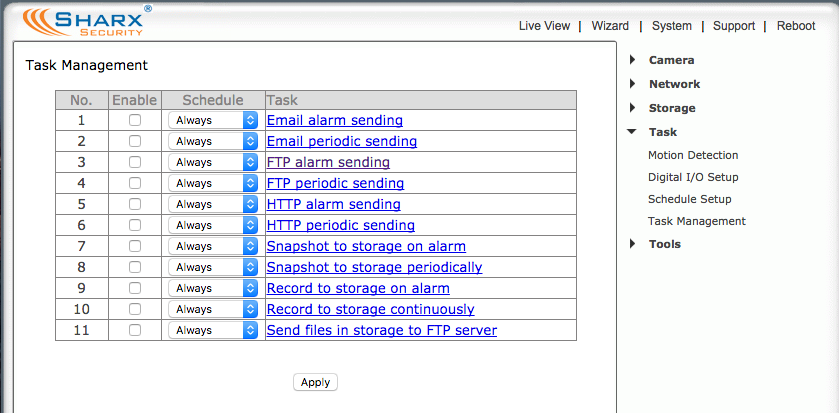The image size is (839, 413).
Task: Go to Schedule Setup in sidebar
Action: coord(689,199)
